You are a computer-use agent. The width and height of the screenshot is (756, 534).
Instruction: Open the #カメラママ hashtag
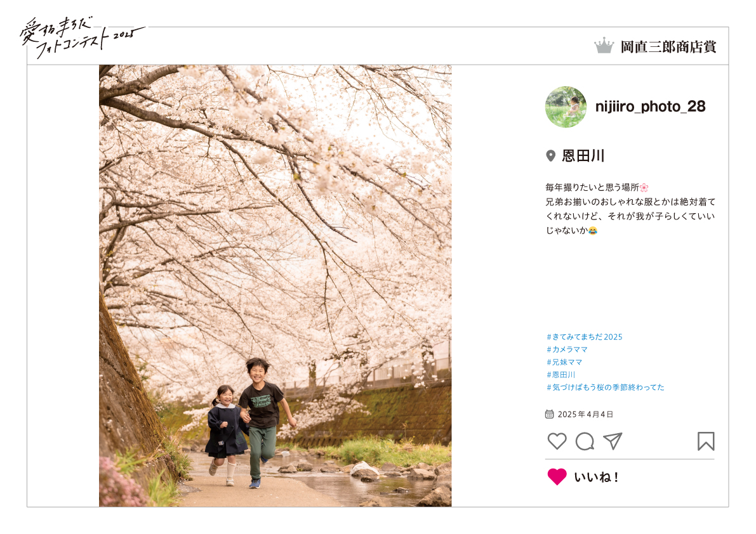(x=567, y=349)
